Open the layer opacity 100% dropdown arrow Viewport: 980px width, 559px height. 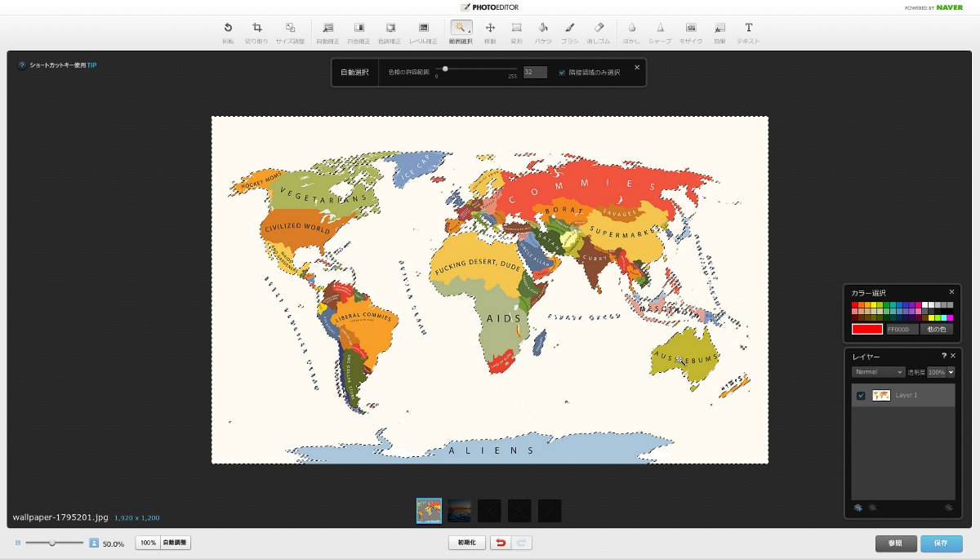[x=951, y=372]
